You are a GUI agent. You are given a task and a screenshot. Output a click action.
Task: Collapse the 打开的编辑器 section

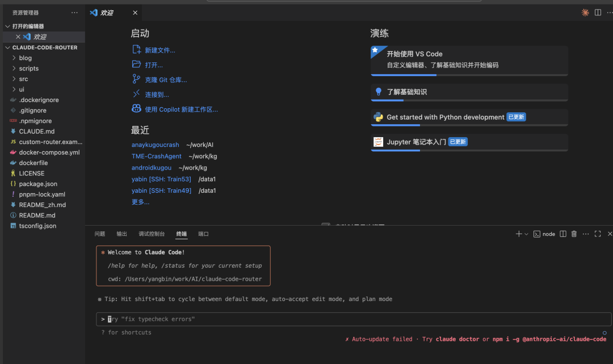pos(7,26)
